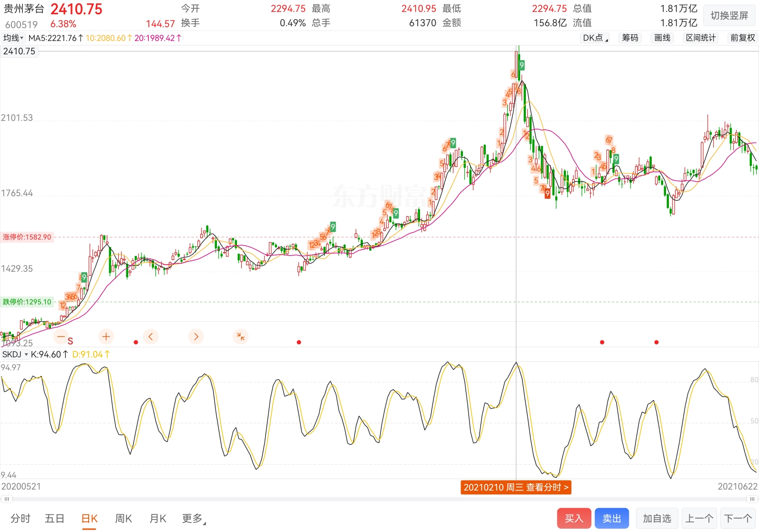The width and height of the screenshot is (759, 532).
Task: Click the 跌停价:1295.10 label
Action: pyautogui.click(x=27, y=302)
